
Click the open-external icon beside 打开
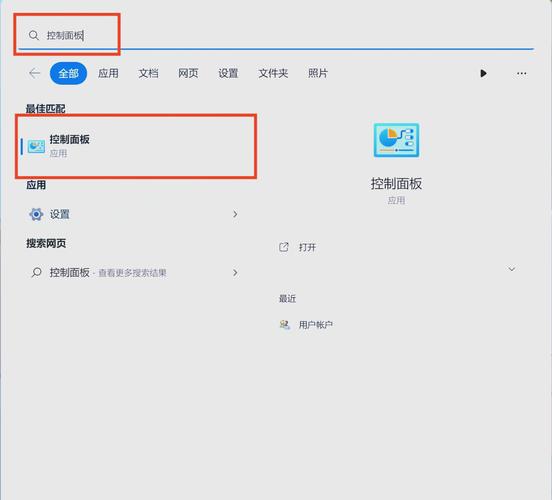[x=284, y=247]
